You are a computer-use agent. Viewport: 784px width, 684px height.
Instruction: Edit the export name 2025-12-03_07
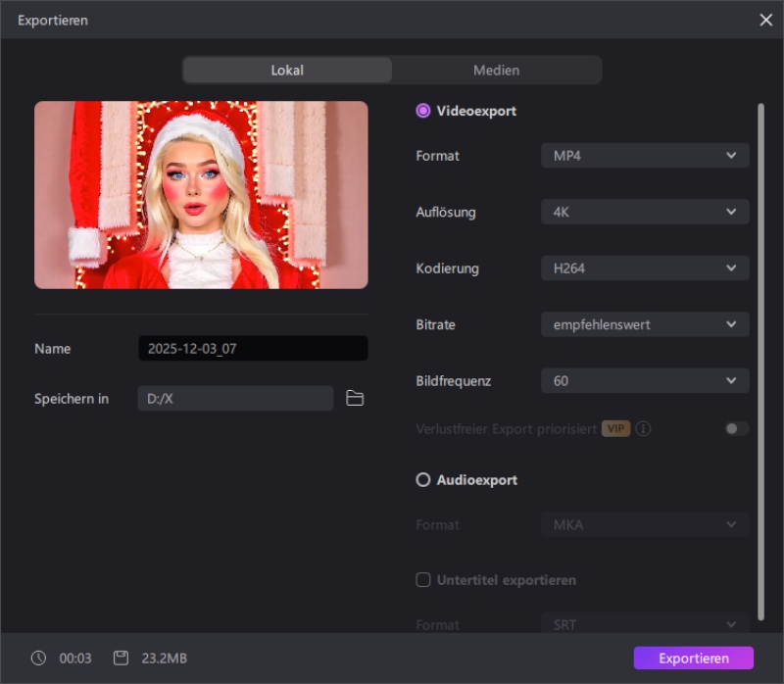pyautogui.click(x=253, y=348)
